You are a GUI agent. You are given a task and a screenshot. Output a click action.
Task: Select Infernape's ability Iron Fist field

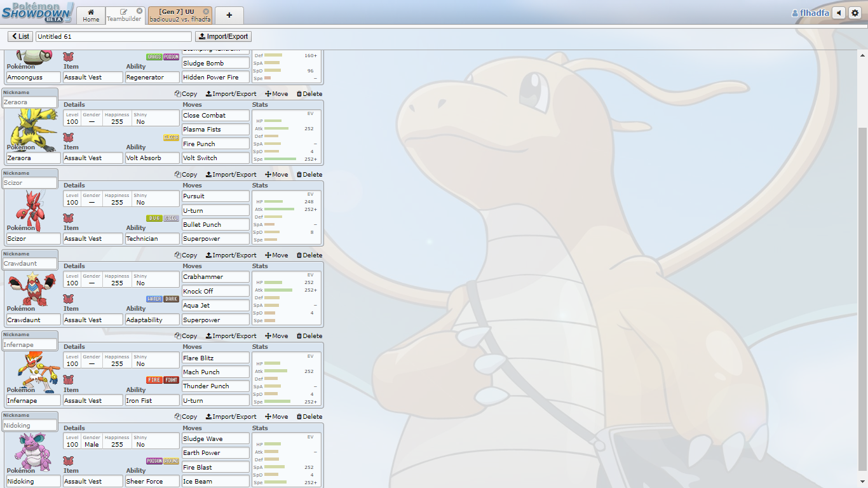click(152, 400)
